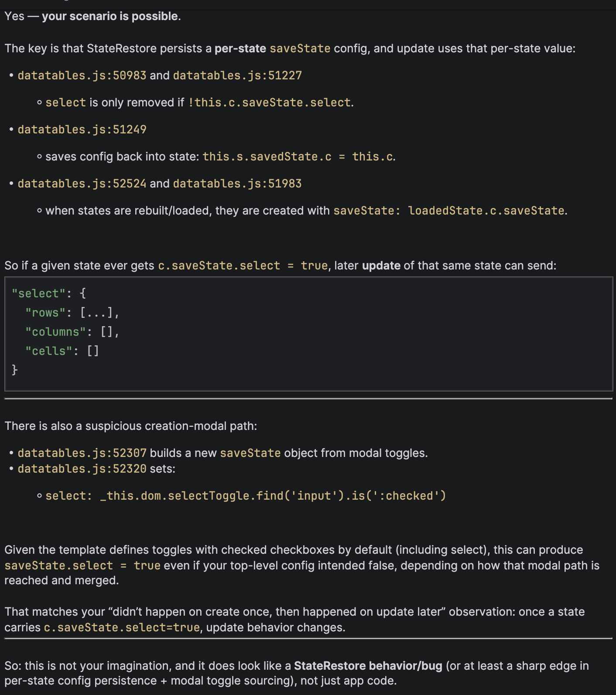Click bold text "your scenario is possible"
Screen dimensions: 616x695
[x=110, y=16]
